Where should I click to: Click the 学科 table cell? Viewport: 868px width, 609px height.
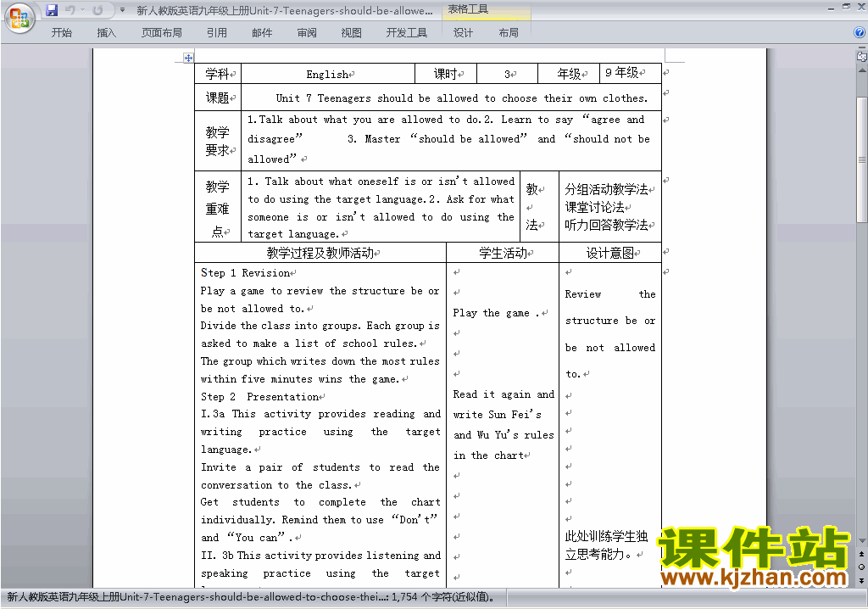click(x=218, y=74)
